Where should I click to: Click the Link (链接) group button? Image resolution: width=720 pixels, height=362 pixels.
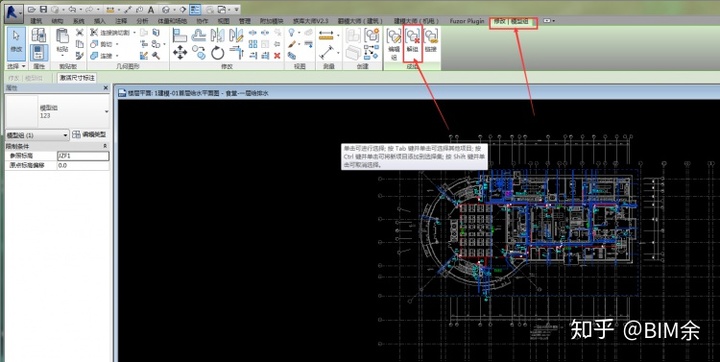(431, 40)
